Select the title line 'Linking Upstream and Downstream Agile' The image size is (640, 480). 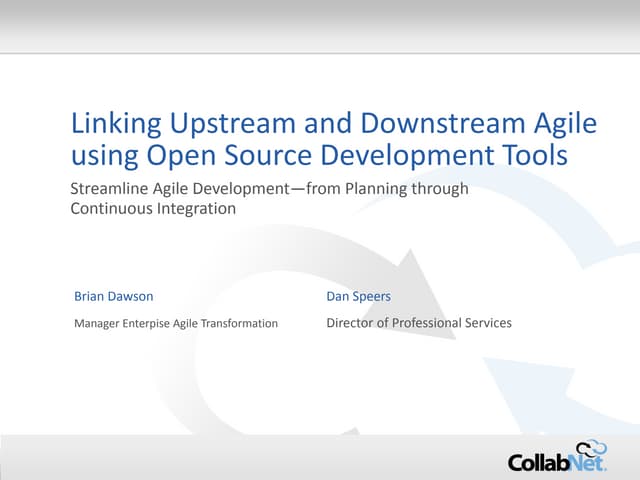pyautogui.click(x=333, y=124)
